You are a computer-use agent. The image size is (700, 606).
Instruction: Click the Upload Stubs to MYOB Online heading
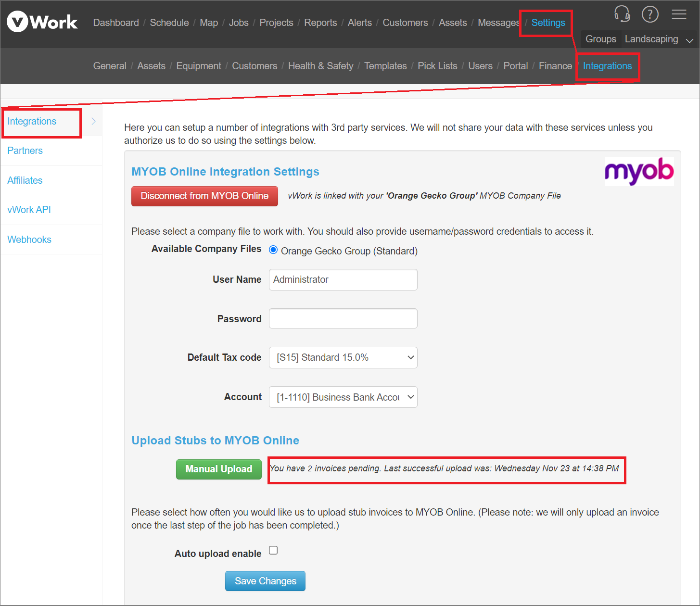[215, 441]
